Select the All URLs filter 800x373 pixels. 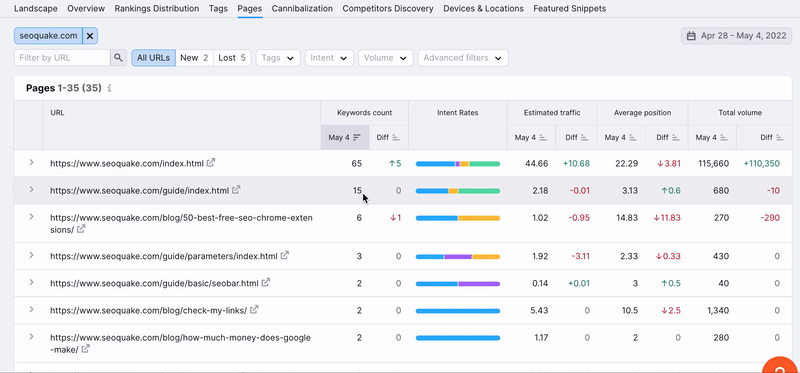coord(153,58)
